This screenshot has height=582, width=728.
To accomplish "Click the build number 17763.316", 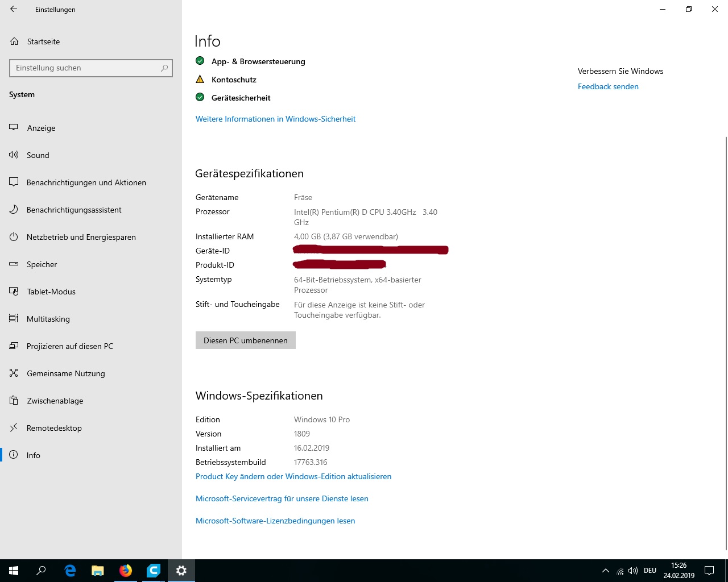I will click(x=311, y=462).
